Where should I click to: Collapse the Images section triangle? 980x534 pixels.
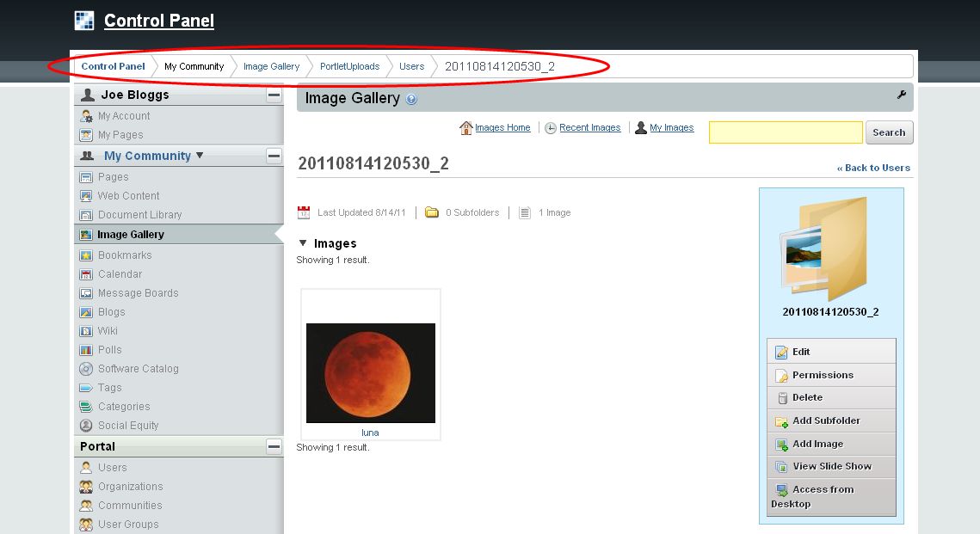pyautogui.click(x=302, y=243)
